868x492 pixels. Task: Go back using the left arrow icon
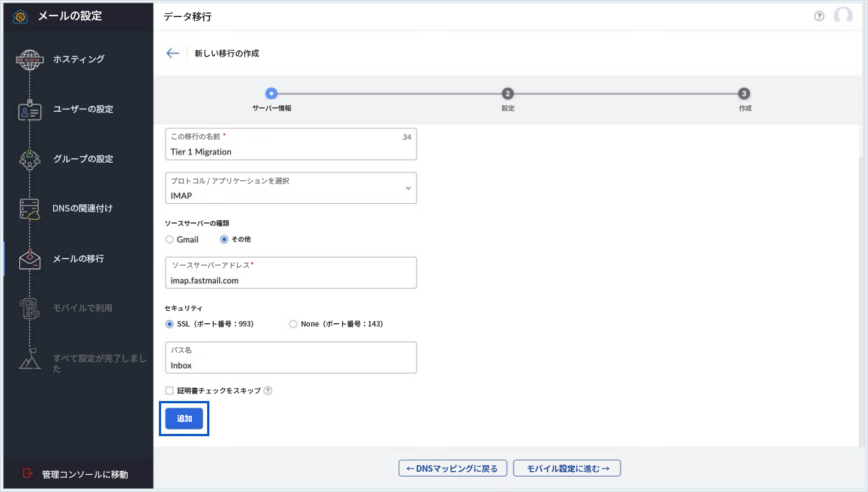click(x=173, y=53)
